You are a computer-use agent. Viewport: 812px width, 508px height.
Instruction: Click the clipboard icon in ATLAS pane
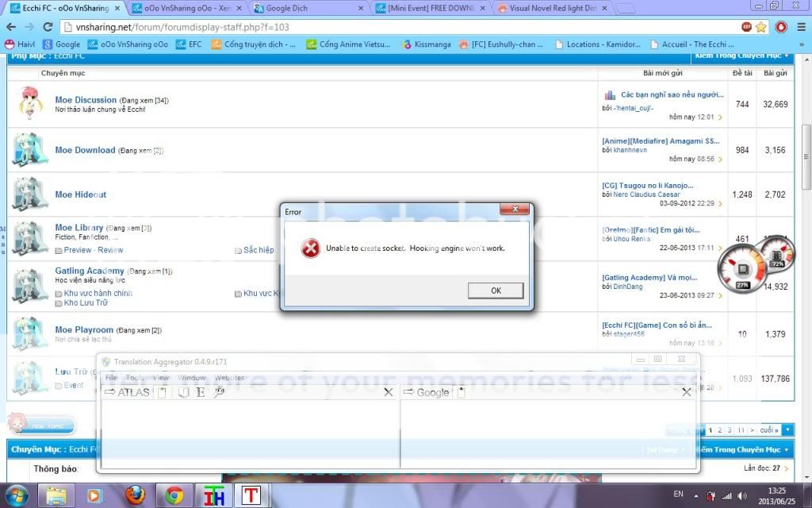[x=162, y=392]
